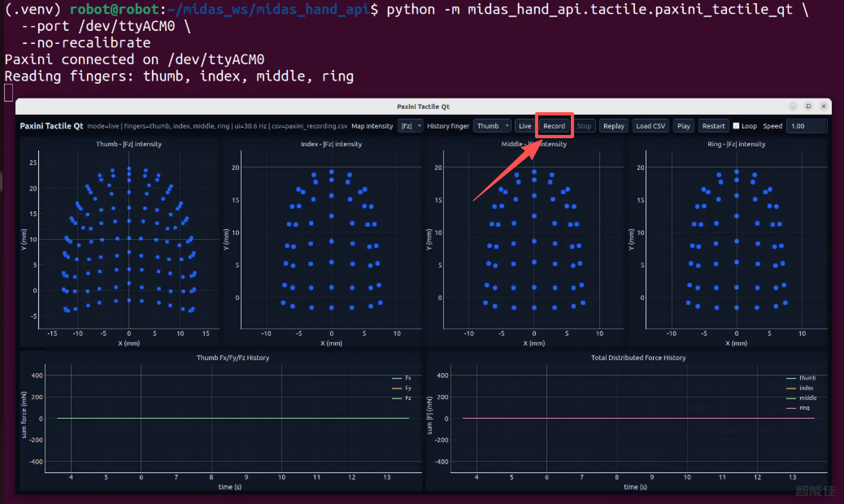844x504 pixels.
Task: Click the Play button
Action: coord(684,126)
